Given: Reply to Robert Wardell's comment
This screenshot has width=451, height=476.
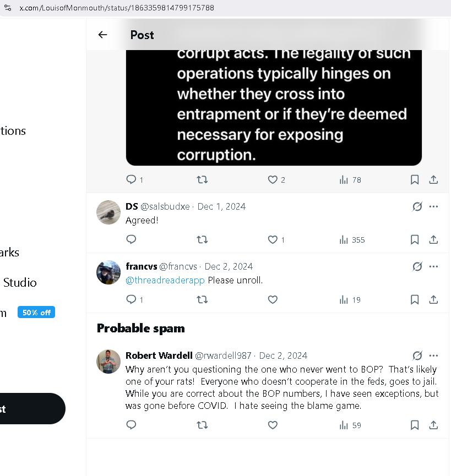Looking at the screenshot, I should [x=131, y=425].
